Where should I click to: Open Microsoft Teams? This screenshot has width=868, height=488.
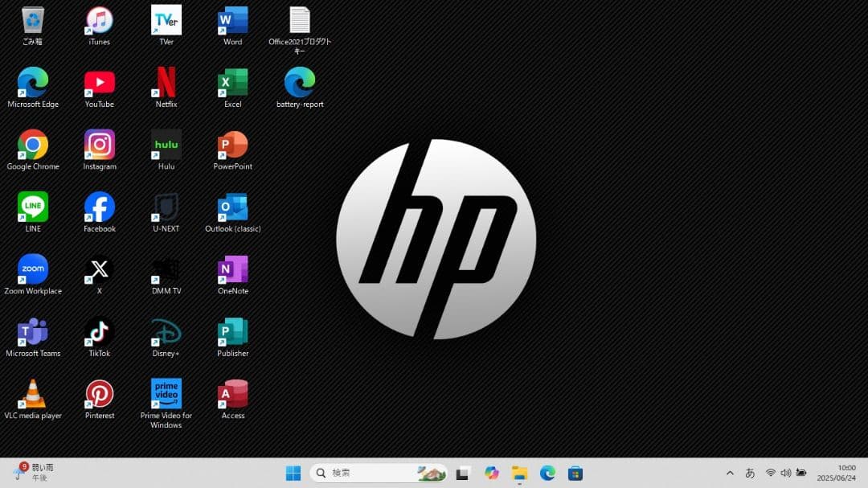coord(33,331)
